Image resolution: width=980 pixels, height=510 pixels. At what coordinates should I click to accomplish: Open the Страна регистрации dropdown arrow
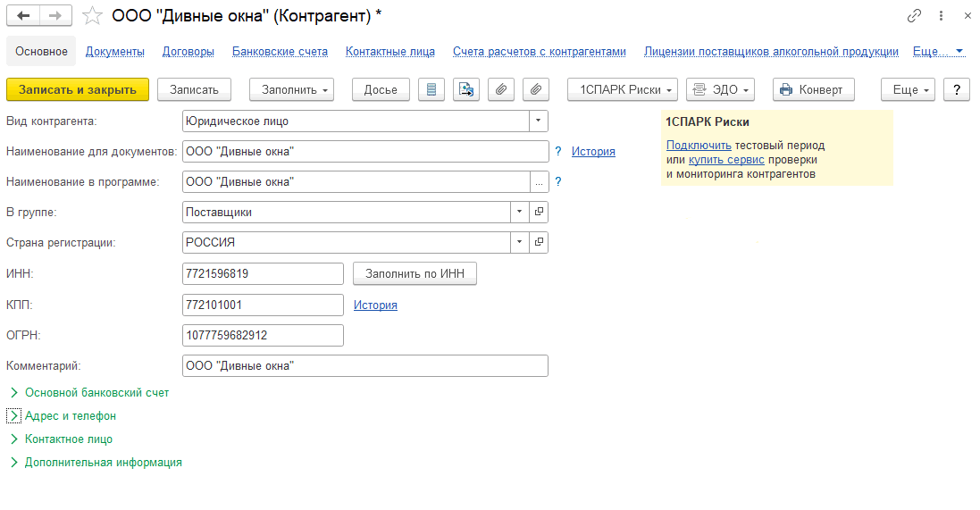(520, 243)
